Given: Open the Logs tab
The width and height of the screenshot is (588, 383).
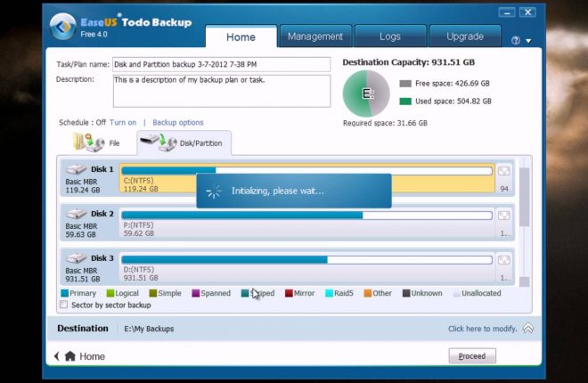Looking at the screenshot, I should [390, 37].
